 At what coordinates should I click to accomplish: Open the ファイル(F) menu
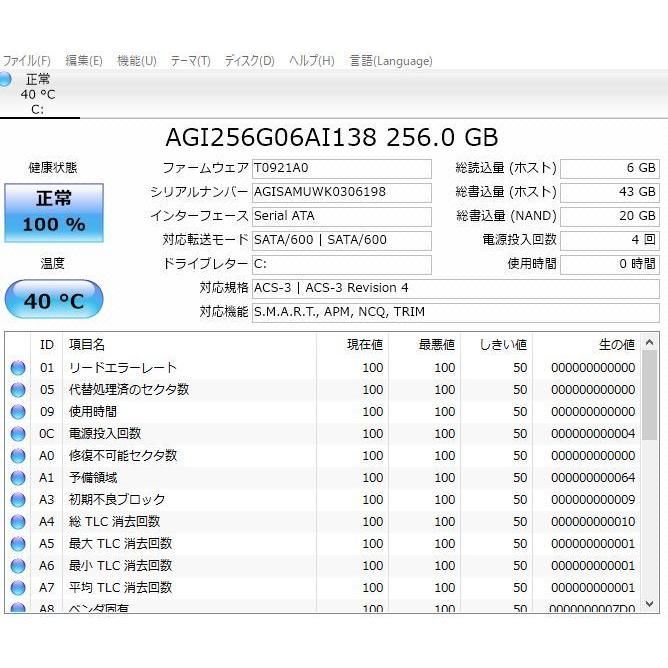[x=26, y=61]
